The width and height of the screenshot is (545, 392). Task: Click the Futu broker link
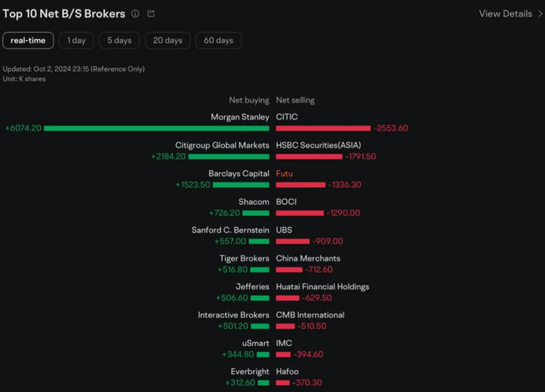[x=284, y=174]
